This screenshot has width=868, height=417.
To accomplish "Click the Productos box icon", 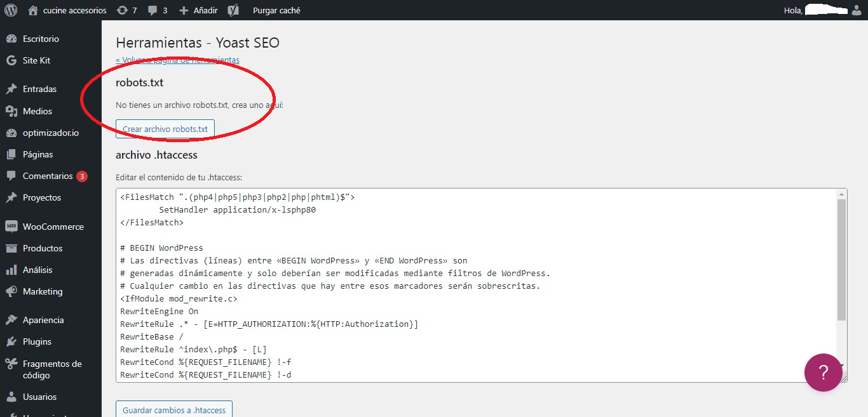I will [11, 248].
